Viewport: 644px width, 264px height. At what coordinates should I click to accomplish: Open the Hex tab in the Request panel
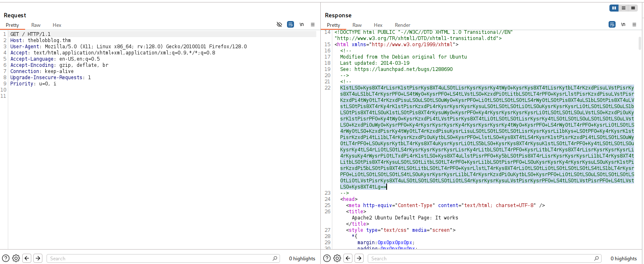pyautogui.click(x=57, y=25)
